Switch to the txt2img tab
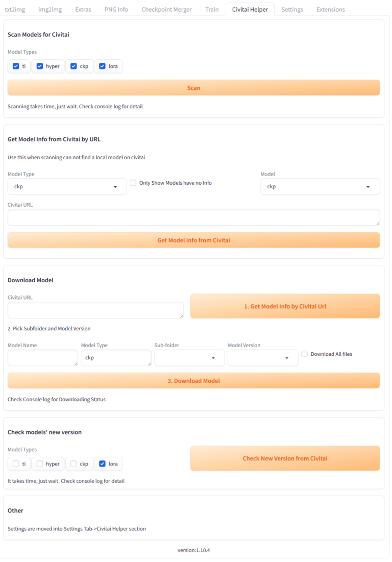The height and width of the screenshot is (562, 392). point(15,9)
